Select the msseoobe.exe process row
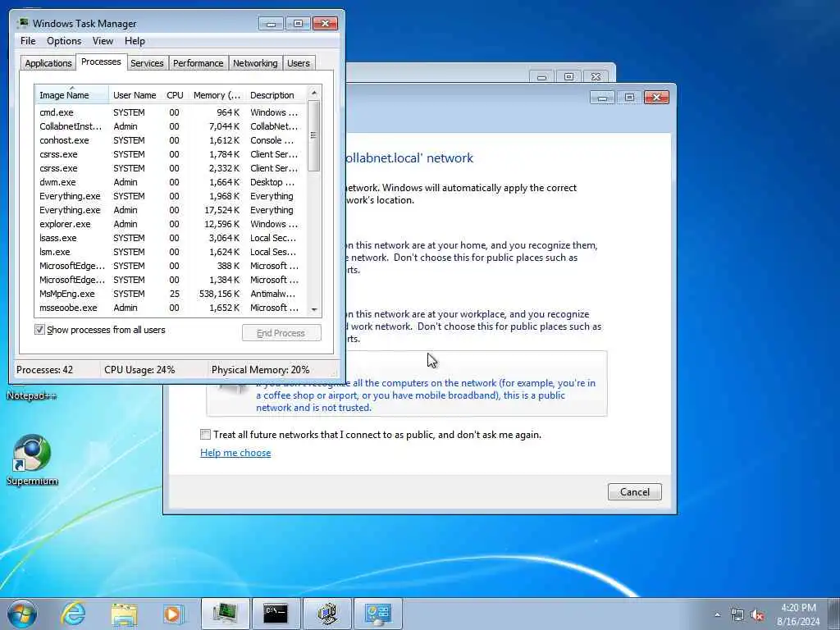The width and height of the screenshot is (840, 630). coord(171,308)
